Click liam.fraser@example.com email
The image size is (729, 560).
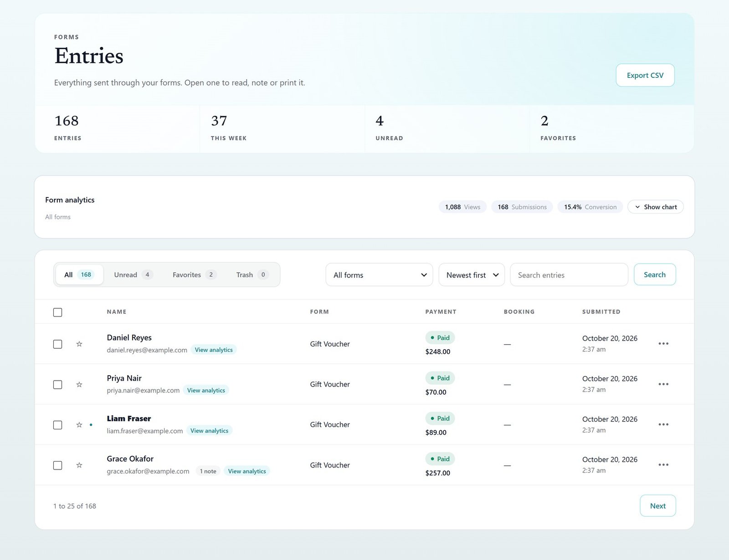(145, 431)
